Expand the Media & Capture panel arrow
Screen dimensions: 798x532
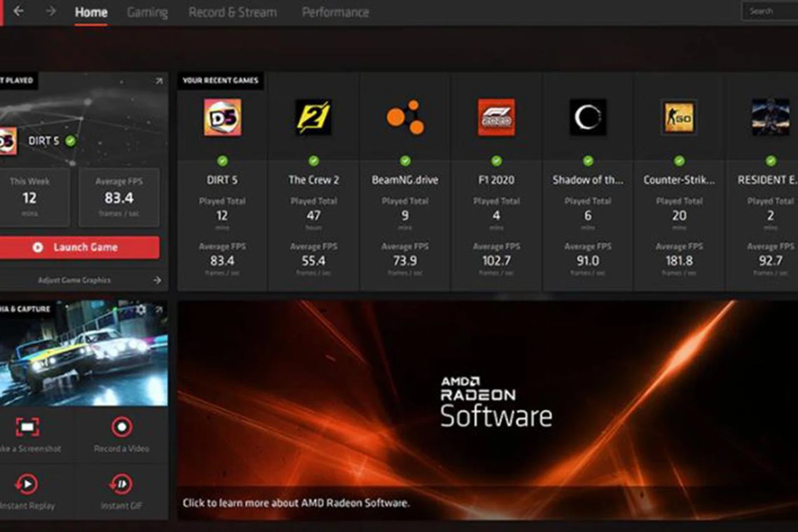click(x=159, y=310)
